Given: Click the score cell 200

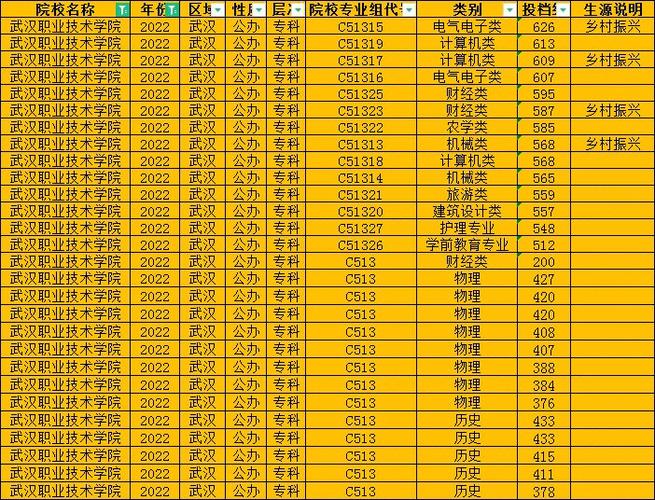Looking at the screenshot, I should click(x=544, y=262).
